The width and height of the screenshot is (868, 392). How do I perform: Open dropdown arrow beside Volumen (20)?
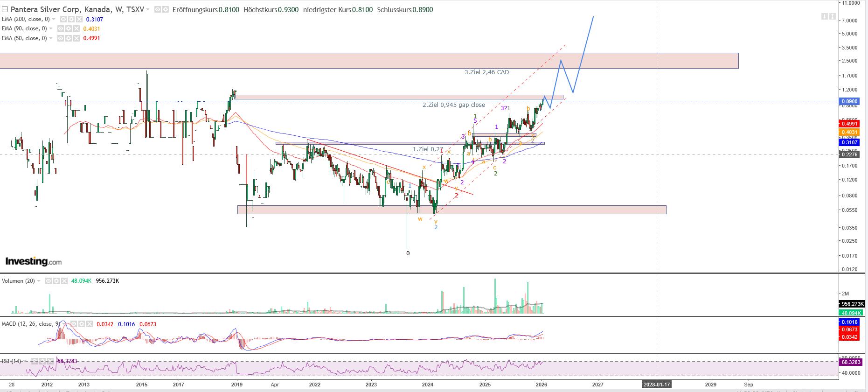tap(39, 281)
